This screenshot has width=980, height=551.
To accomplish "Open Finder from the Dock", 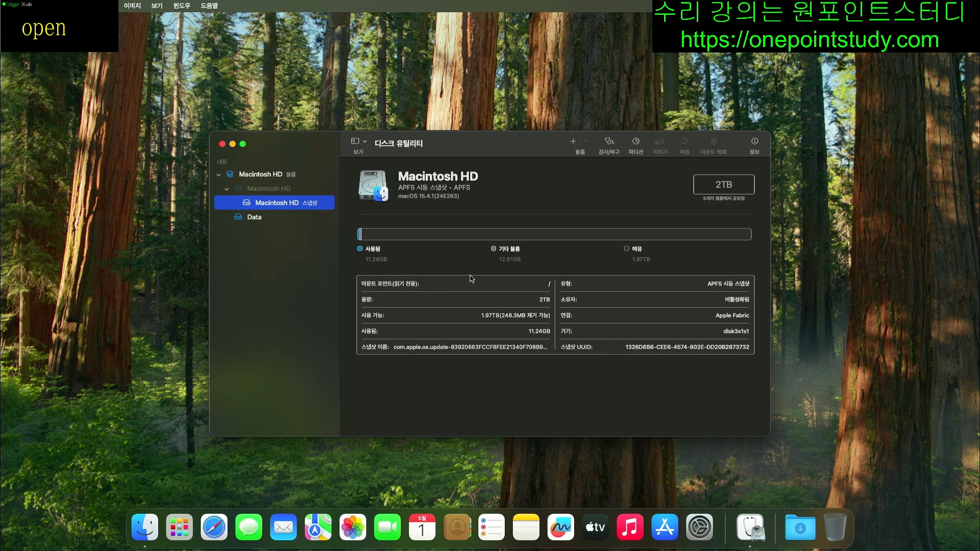I will pyautogui.click(x=144, y=527).
